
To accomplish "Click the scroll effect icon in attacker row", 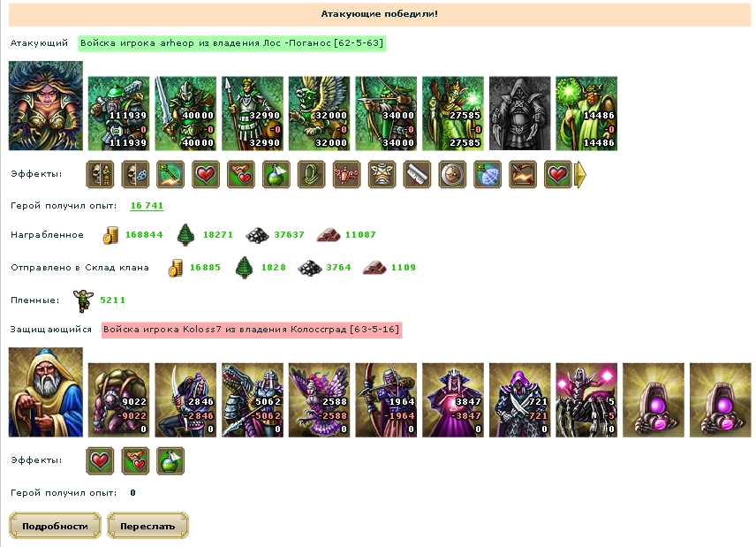I will (x=417, y=174).
